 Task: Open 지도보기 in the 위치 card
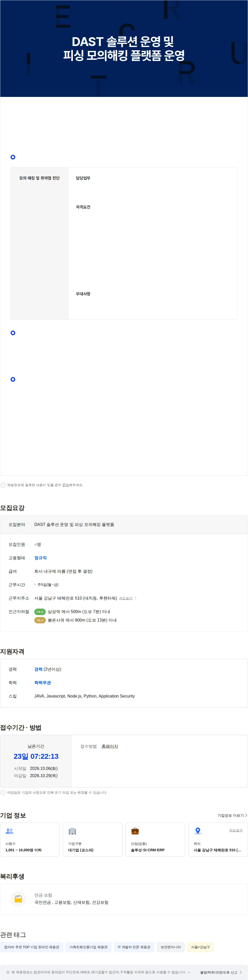coord(235,830)
